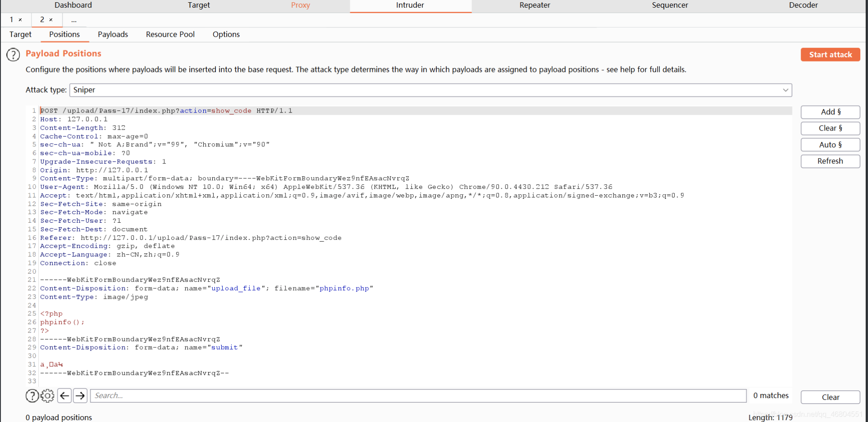Click the <?php line in body
This screenshot has height=422, width=868.
coord(51,314)
